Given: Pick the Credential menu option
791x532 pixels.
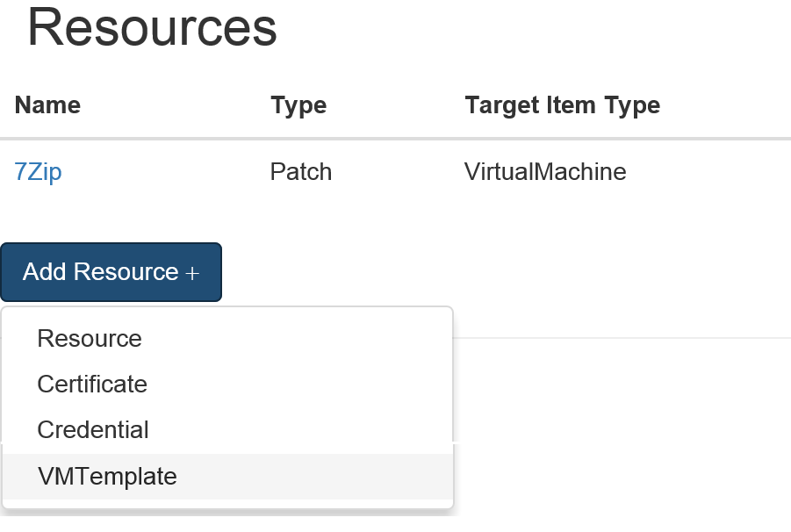Looking at the screenshot, I should pyautogui.click(x=92, y=430).
